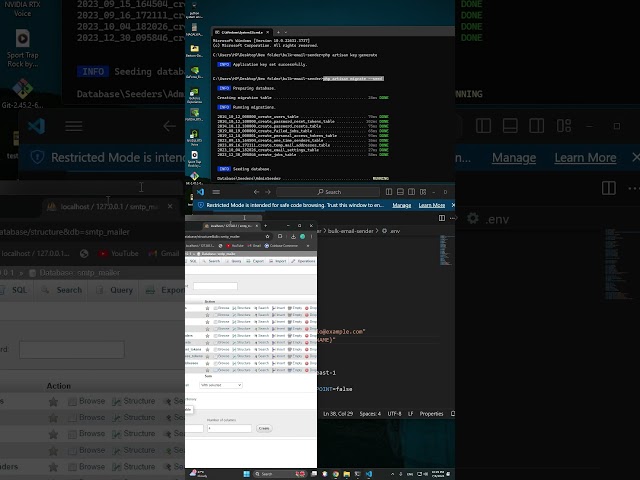Open Customize Layout in VS Code
The height and width of the screenshot is (480, 640).
(x=423, y=192)
